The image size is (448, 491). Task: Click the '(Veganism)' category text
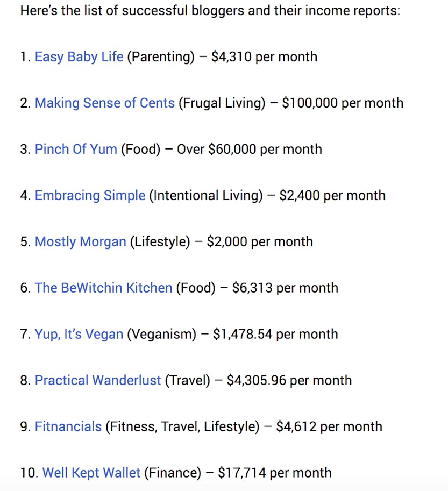(162, 335)
